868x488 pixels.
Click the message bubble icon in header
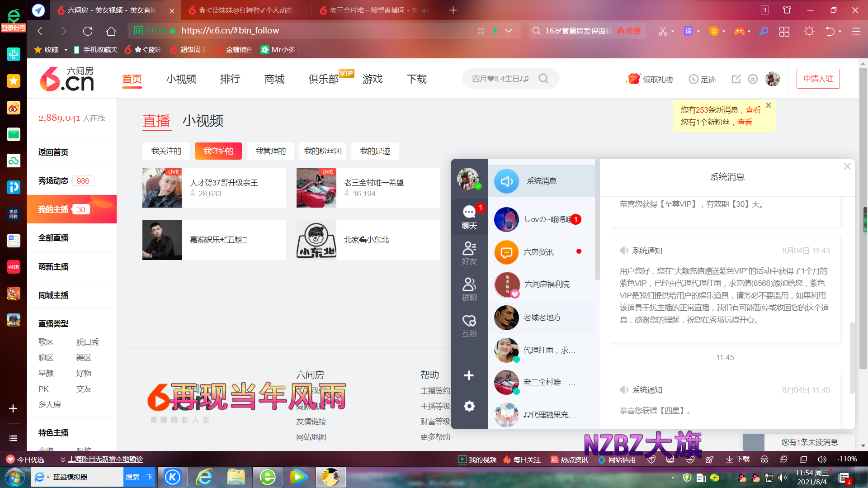[x=753, y=79]
